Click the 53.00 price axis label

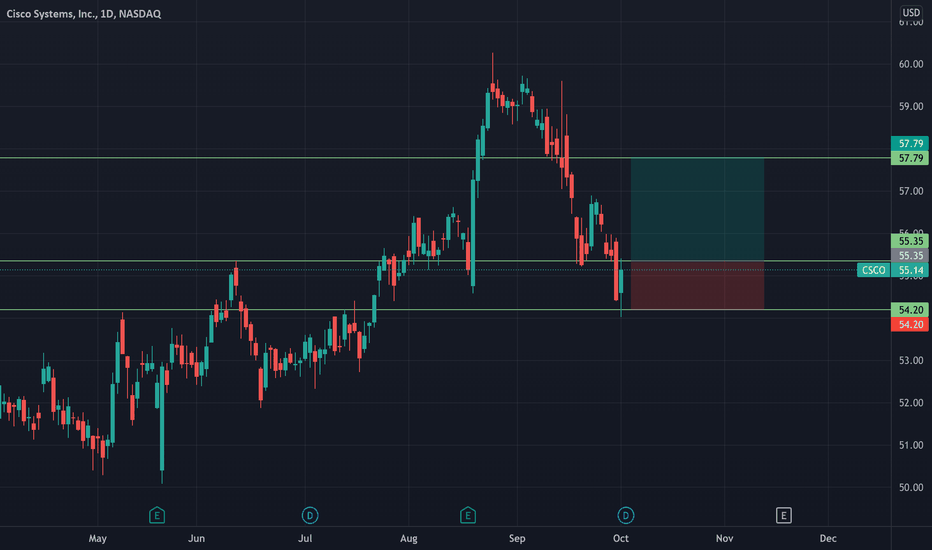tap(911, 360)
